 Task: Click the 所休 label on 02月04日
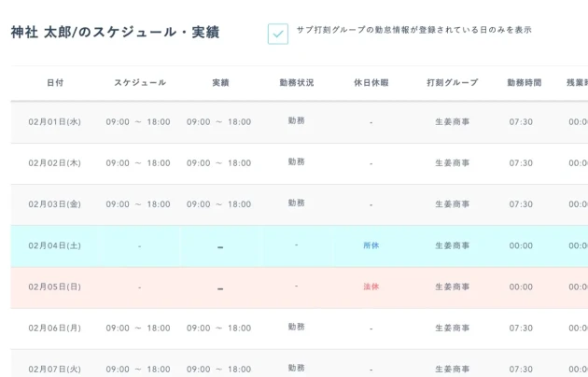371,245
